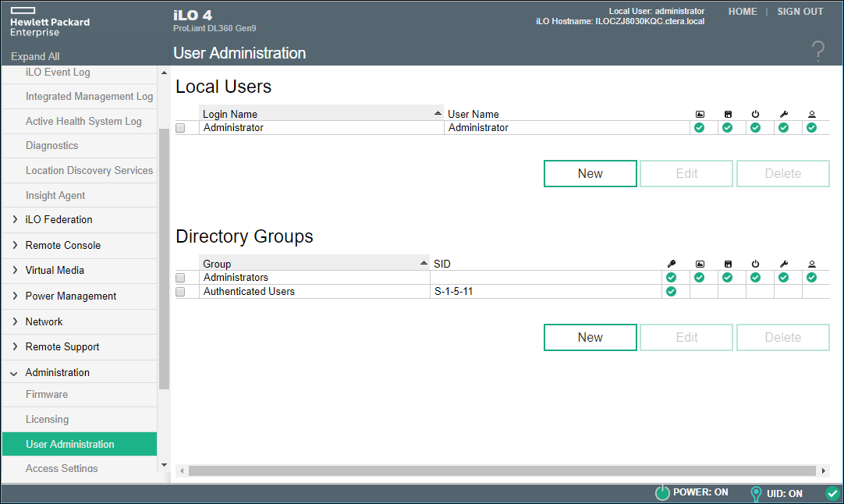Sort Local Users by Login Name arrow
This screenshot has height=504, width=844.
438,113
